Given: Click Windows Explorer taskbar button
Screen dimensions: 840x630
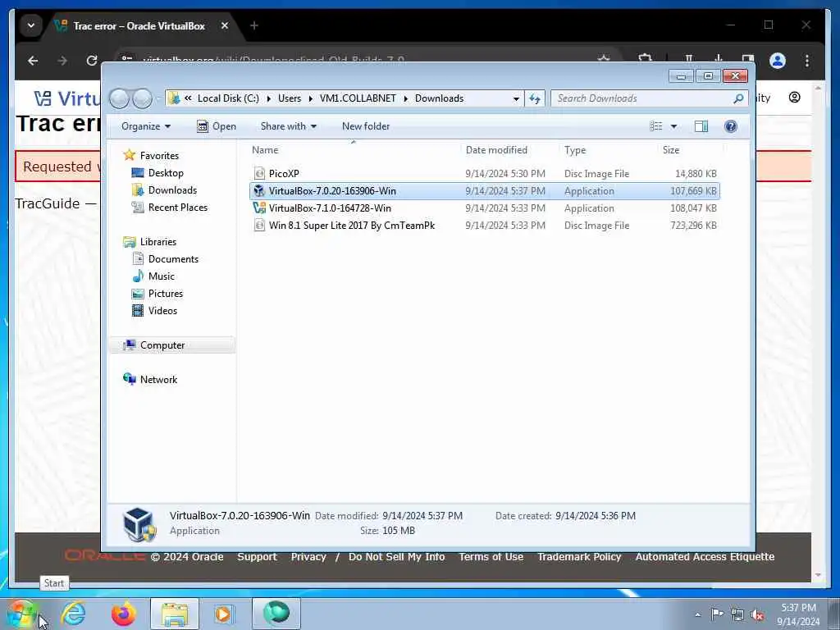Looking at the screenshot, I should 174,614.
